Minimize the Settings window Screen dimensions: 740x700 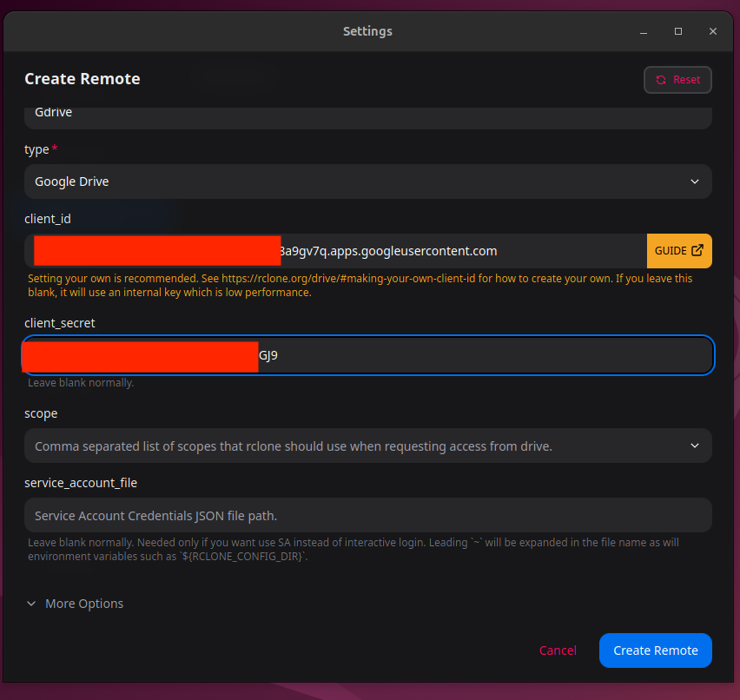644,31
